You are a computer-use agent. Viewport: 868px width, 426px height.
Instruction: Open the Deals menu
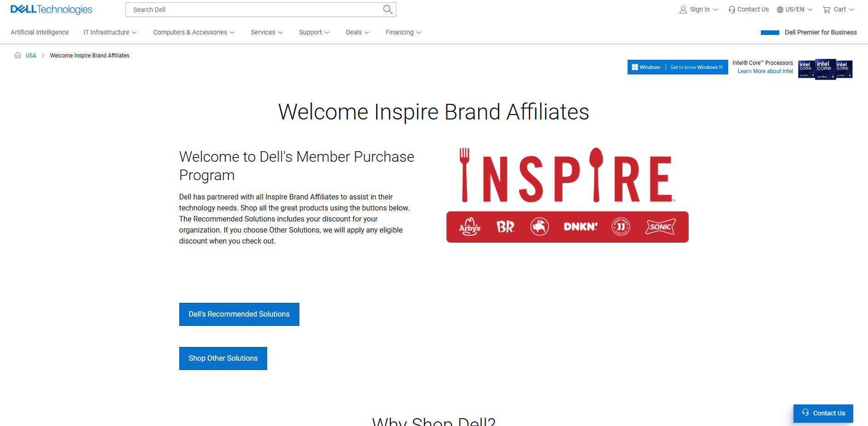(x=357, y=32)
